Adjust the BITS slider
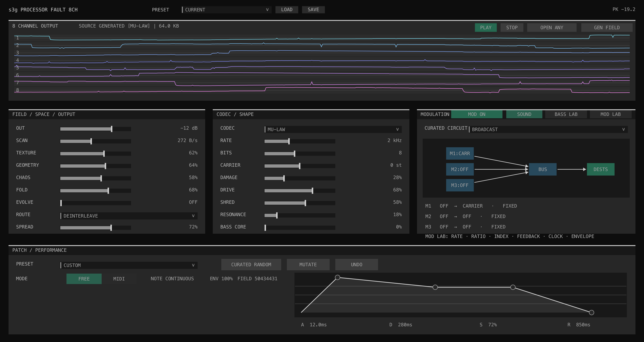 [x=300, y=153]
